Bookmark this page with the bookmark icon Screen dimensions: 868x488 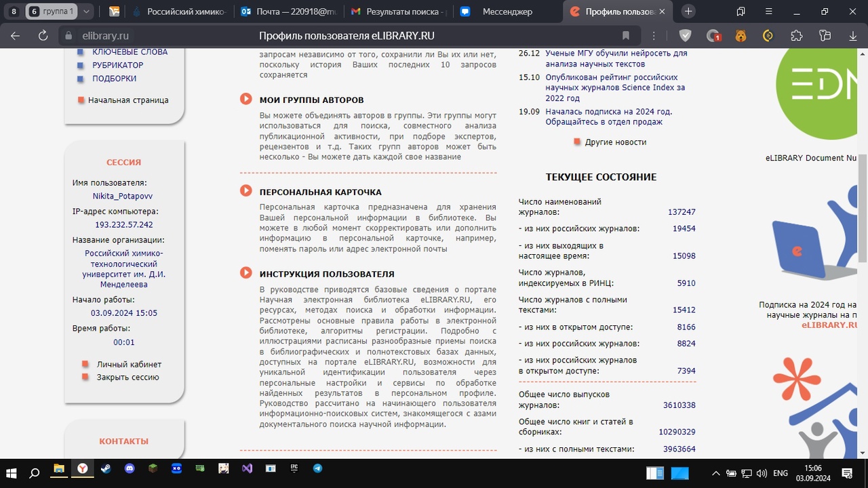coord(626,36)
